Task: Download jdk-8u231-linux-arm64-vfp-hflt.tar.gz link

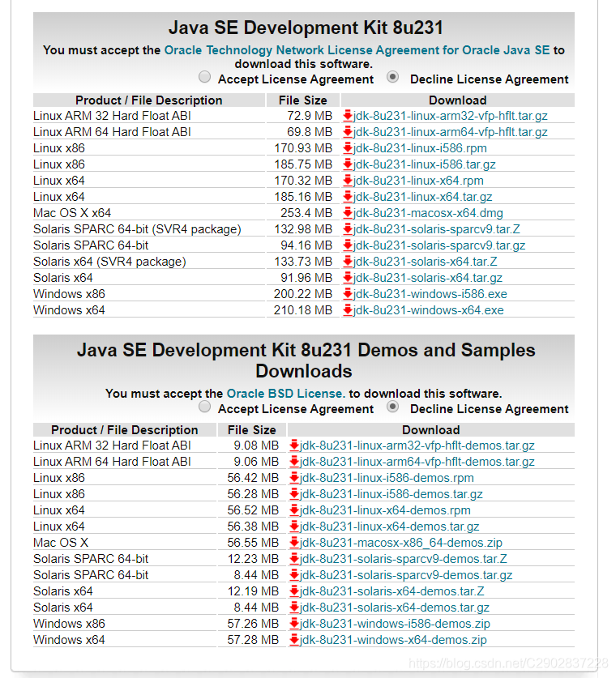Action: point(451,132)
